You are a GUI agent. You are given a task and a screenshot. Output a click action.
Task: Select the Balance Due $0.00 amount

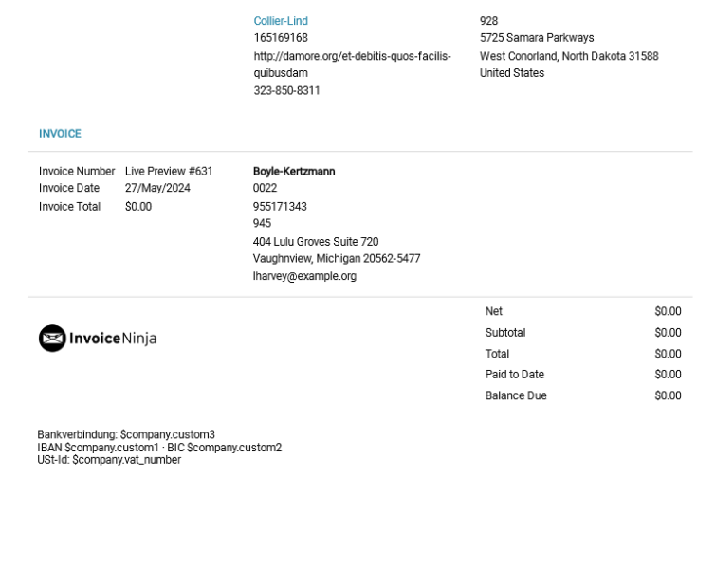(668, 395)
